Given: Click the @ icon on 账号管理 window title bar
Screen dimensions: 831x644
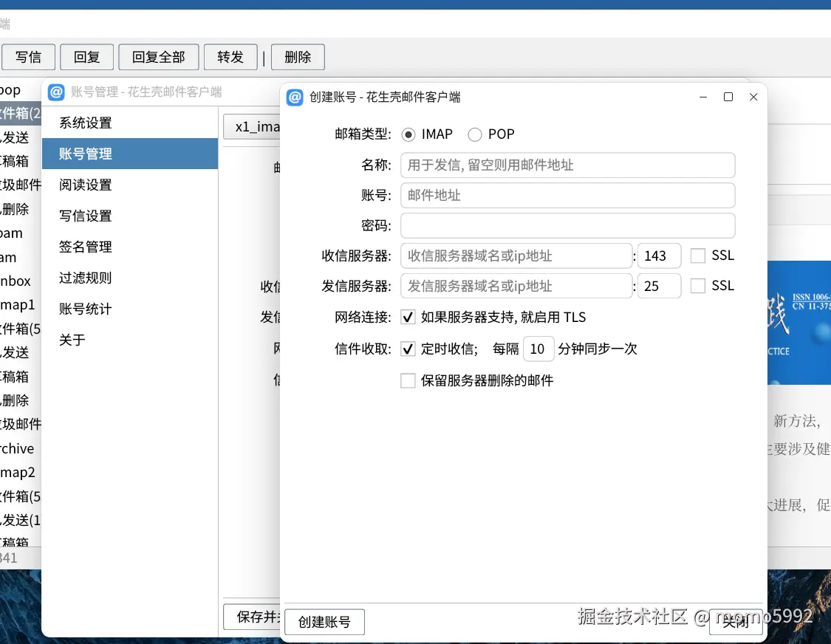Looking at the screenshot, I should [x=55, y=92].
